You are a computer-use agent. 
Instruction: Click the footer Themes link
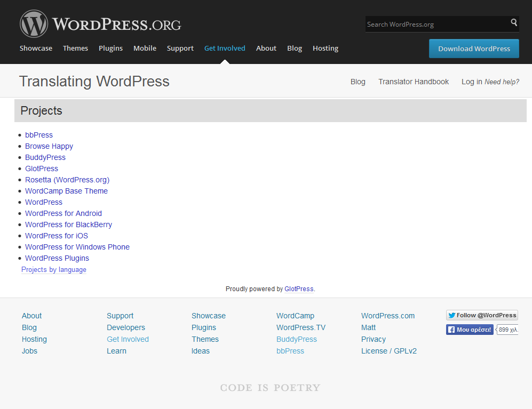click(x=205, y=339)
